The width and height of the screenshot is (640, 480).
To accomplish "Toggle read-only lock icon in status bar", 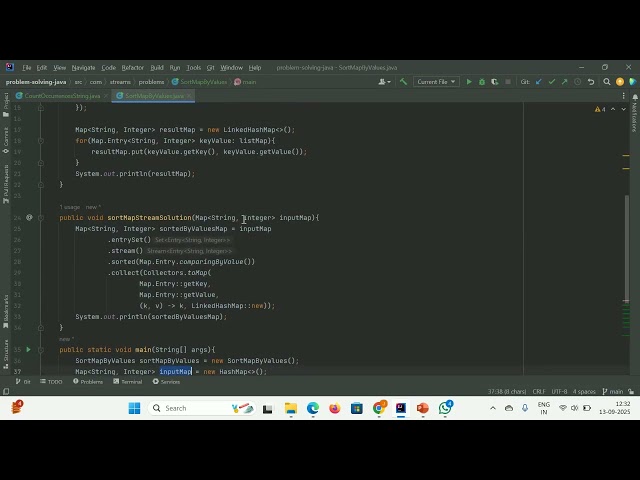I will pyautogui.click(x=631, y=391).
